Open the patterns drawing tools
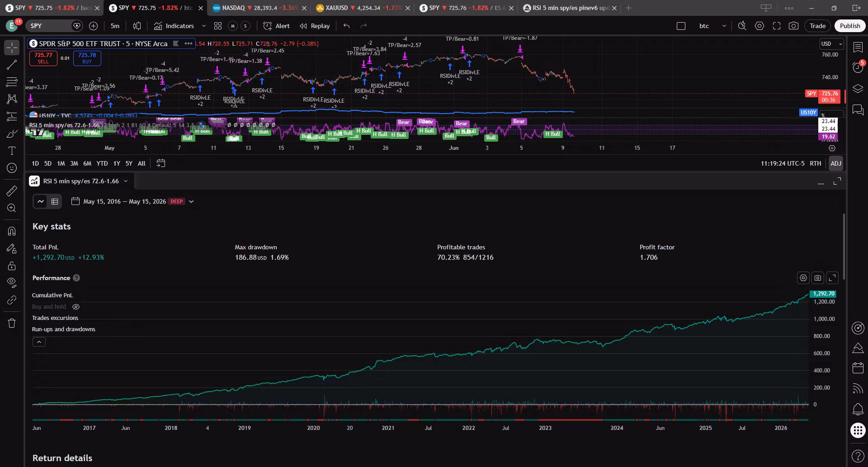This screenshot has width=868, height=467. click(12, 99)
